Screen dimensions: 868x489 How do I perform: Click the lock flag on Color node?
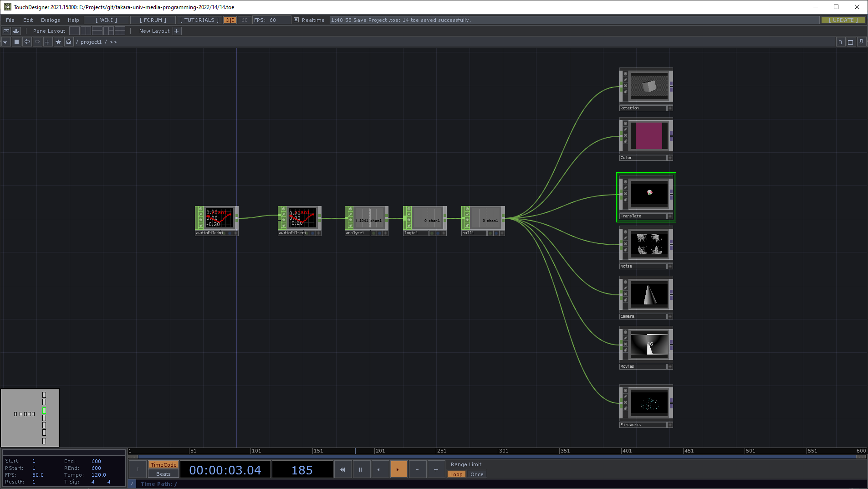click(625, 141)
